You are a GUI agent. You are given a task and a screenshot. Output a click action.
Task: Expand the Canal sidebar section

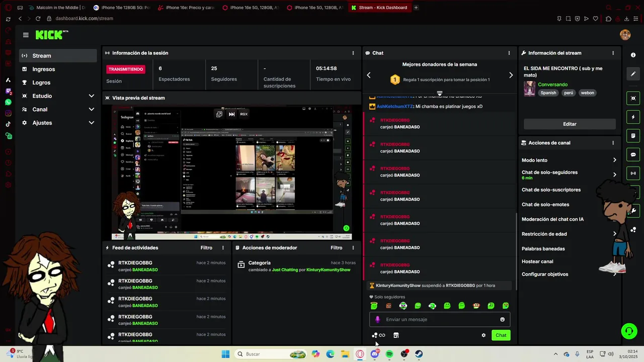coord(91,109)
